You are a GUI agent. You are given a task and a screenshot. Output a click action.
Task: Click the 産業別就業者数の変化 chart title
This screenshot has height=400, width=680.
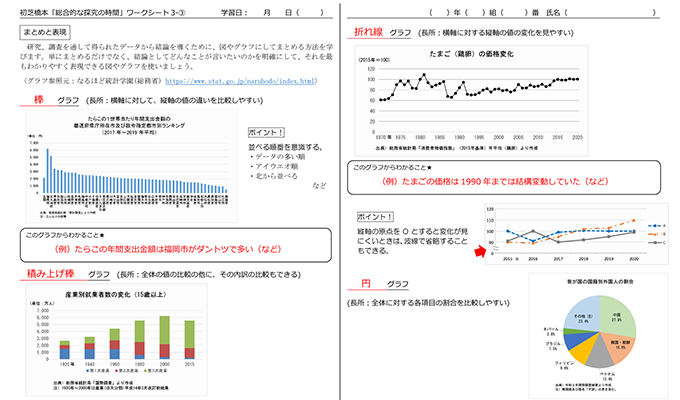click(x=115, y=294)
